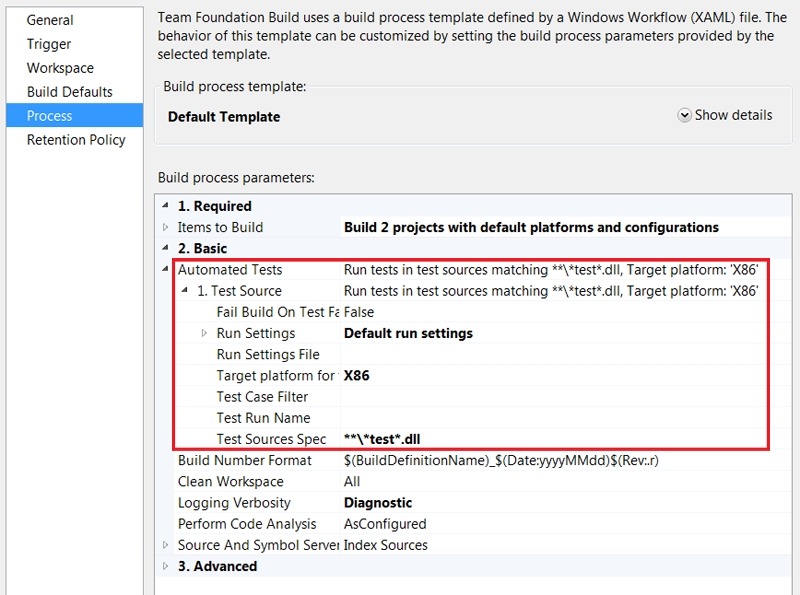Click the Show details chevron icon

[684, 115]
